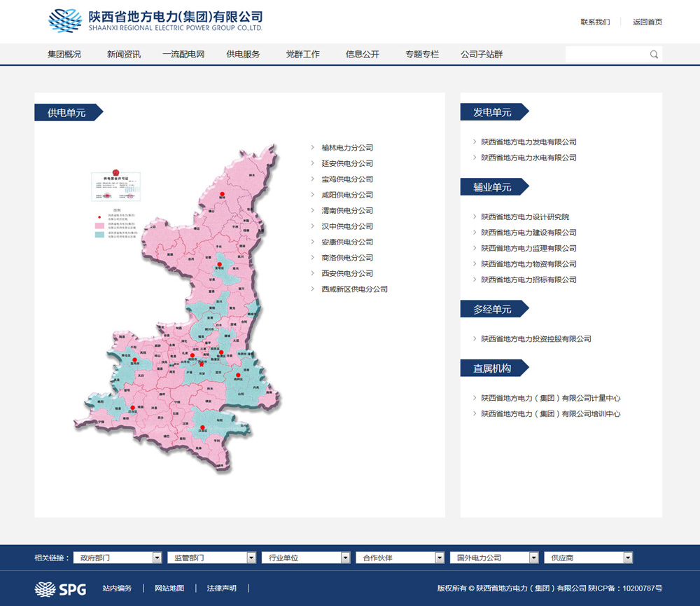Viewport: 700px width, 606px height.
Task: Expand the 国外电力公司 dropdown
Action: coord(533,558)
